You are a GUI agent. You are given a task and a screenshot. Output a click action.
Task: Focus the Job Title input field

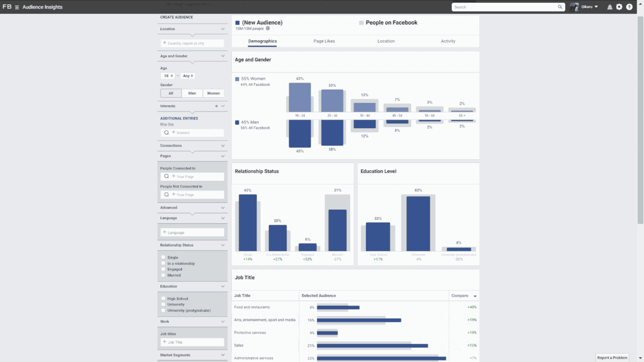[192, 342]
